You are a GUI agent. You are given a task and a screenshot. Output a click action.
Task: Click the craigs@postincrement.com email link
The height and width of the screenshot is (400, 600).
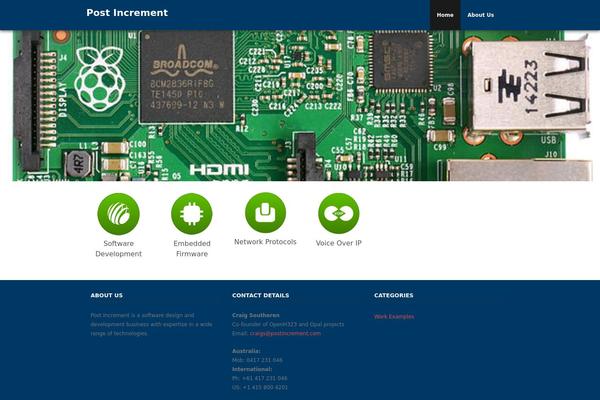click(x=285, y=333)
